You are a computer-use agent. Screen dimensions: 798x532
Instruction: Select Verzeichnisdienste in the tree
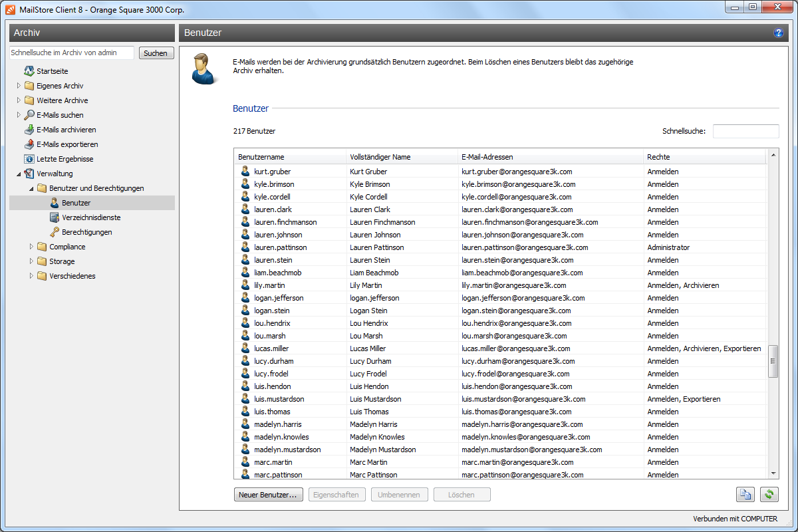click(x=90, y=217)
